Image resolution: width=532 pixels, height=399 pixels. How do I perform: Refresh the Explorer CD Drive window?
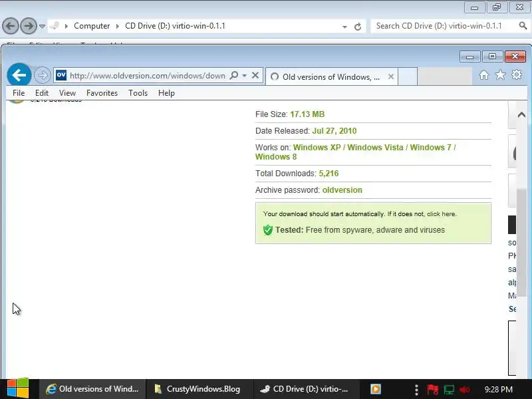click(x=358, y=27)
